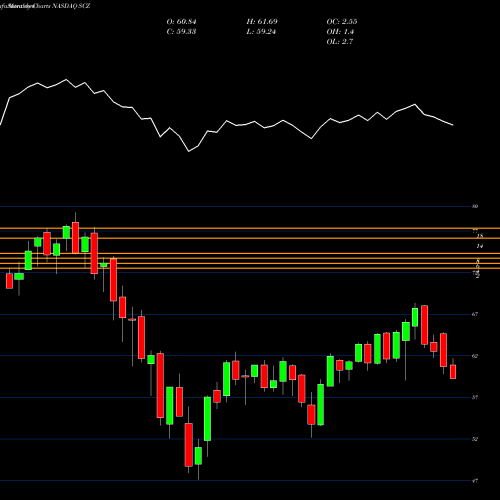Click the last red candlestick on the right
The width and height of the screenshot is (500, 500).
click(x=453, y=372)
